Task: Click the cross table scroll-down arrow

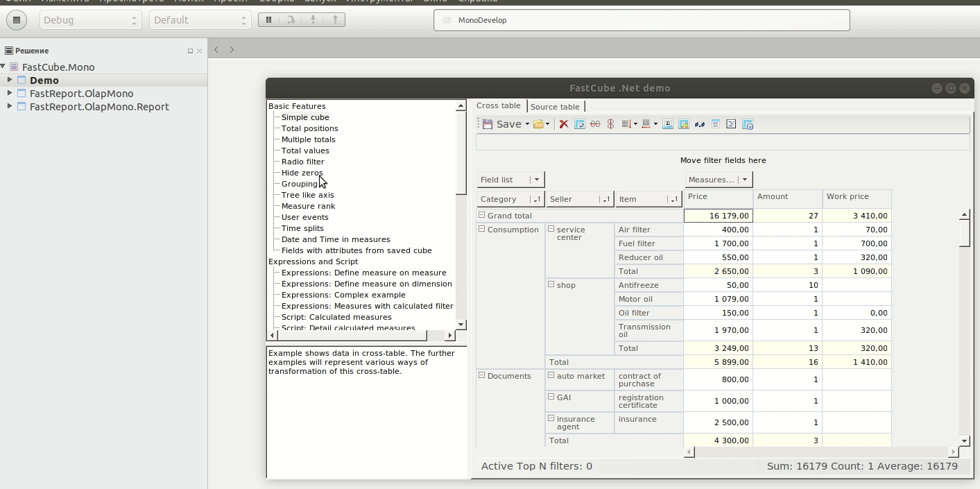Action: (964, 441)
